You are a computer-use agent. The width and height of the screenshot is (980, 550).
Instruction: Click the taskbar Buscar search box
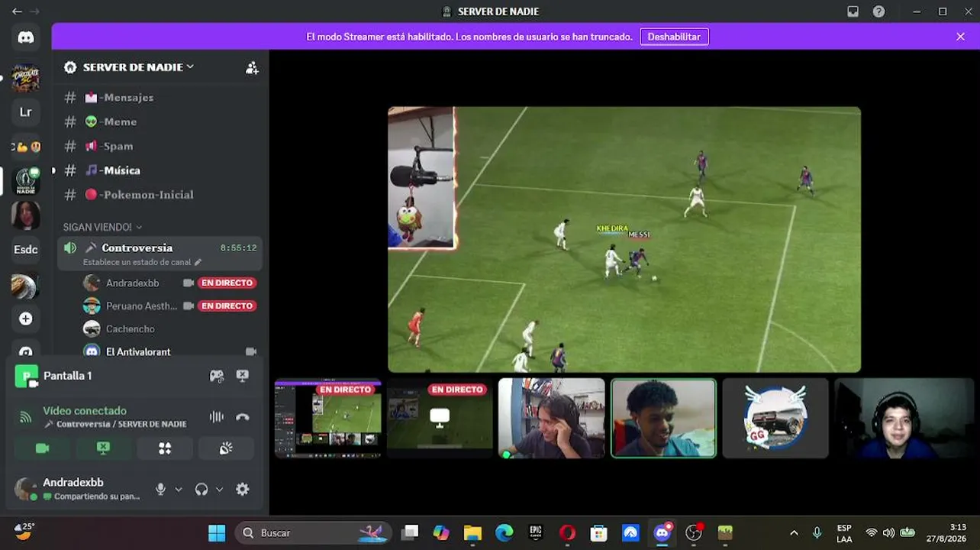tap(313, 532)
